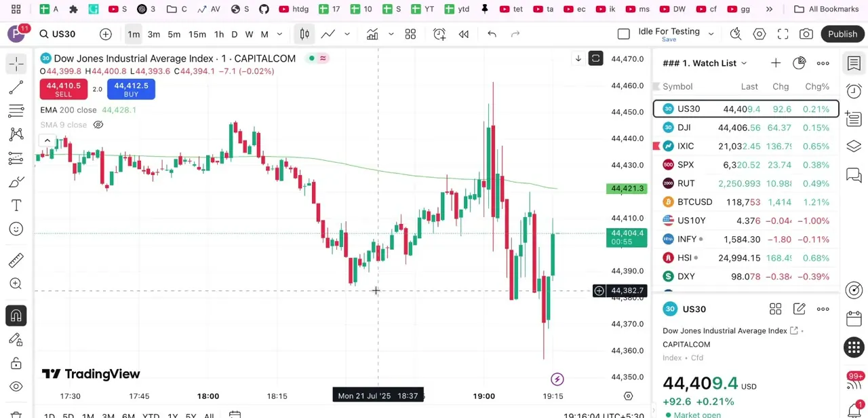Open chart settings hexagon icon

pos(759,34)
